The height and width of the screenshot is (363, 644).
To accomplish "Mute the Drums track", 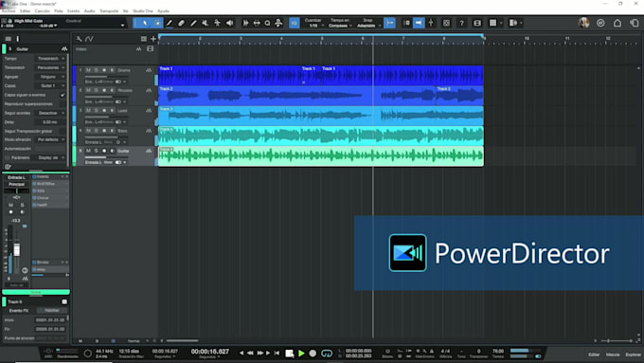I will (x=88, y=70).
